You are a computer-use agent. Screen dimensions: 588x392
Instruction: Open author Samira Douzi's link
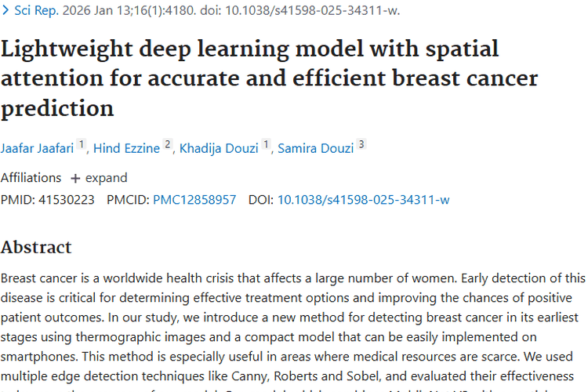(315, 149)
